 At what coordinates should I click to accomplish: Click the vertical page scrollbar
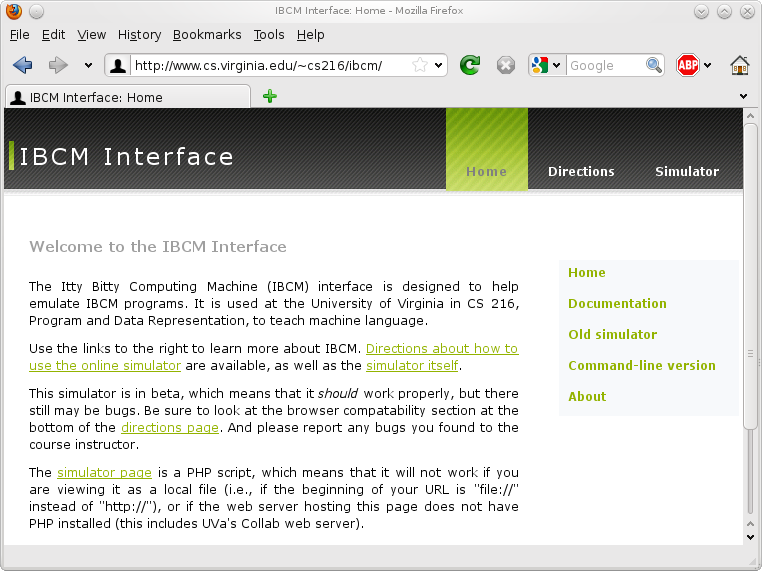(751, 300)
